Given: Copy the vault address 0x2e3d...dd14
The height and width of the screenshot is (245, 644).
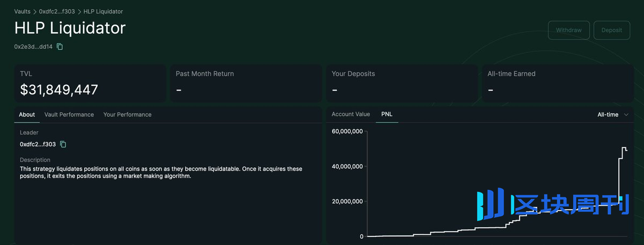Looking at the screenshot, I should pyautogui.click(x=60, y=47).
